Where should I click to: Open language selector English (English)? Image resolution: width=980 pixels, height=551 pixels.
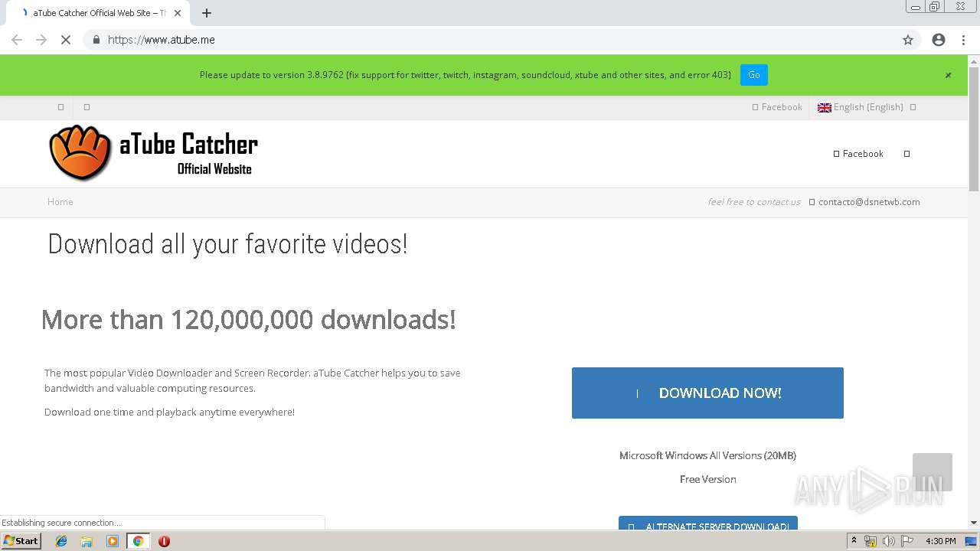[861, 107]
